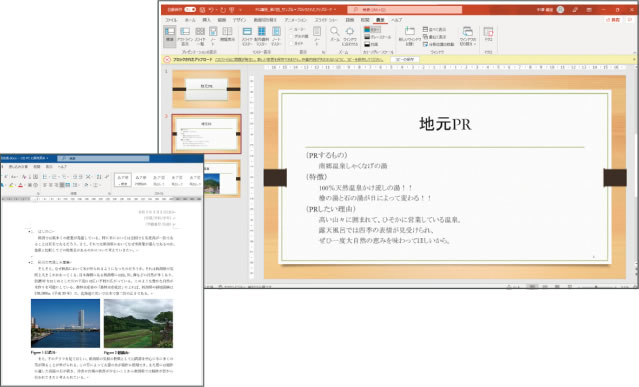Select slide 1 thumbnail
Screen dimensions: 639x387
(x=207, y=88)
